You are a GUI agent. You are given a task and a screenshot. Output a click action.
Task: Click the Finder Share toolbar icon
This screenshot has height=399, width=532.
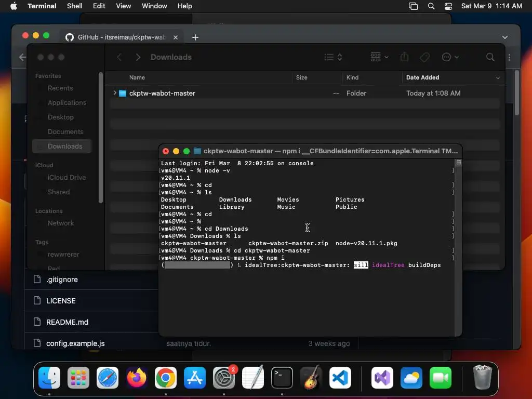[x=404, y=57]
